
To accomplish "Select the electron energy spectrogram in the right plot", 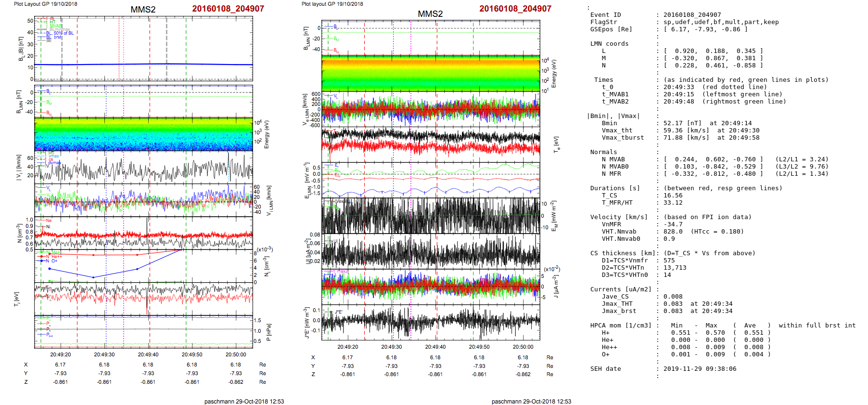I will [431, 74].
